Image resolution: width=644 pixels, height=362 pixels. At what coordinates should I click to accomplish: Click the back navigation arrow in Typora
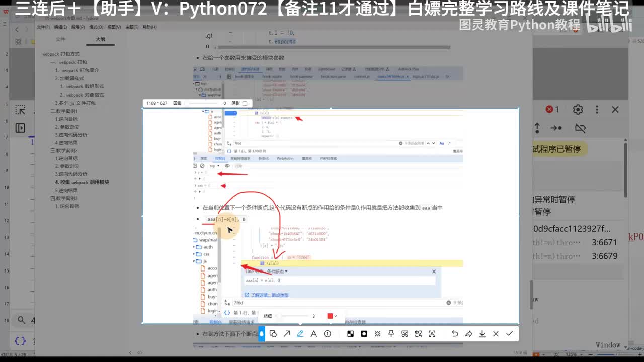(x=17, y=30)
